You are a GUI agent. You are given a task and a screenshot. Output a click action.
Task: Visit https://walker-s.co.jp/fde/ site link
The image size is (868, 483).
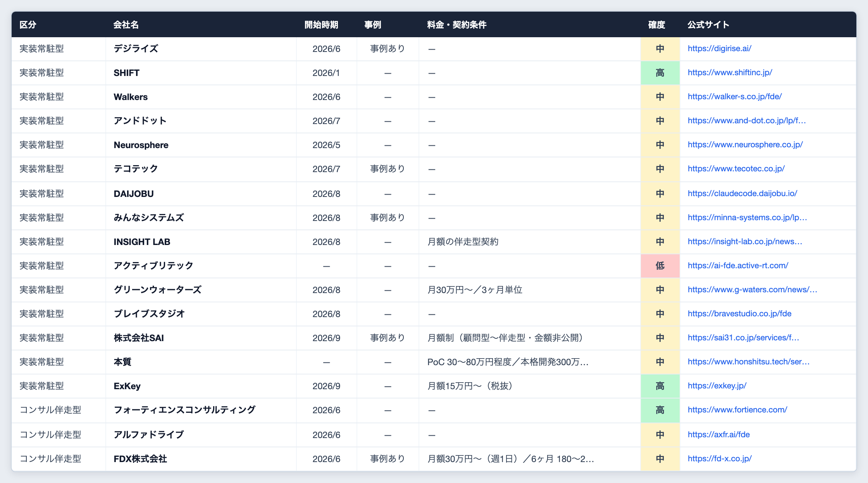(x=735, y=97)
